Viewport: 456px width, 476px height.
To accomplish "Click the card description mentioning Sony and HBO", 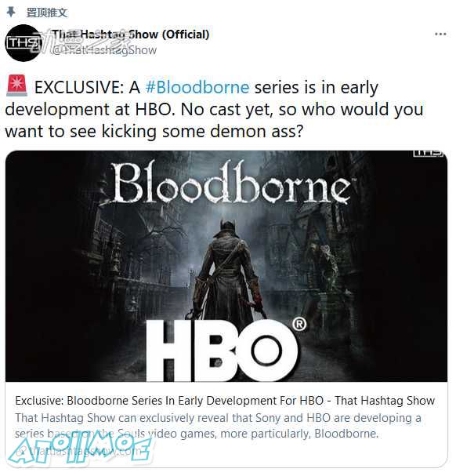I will tap(218, 426).
